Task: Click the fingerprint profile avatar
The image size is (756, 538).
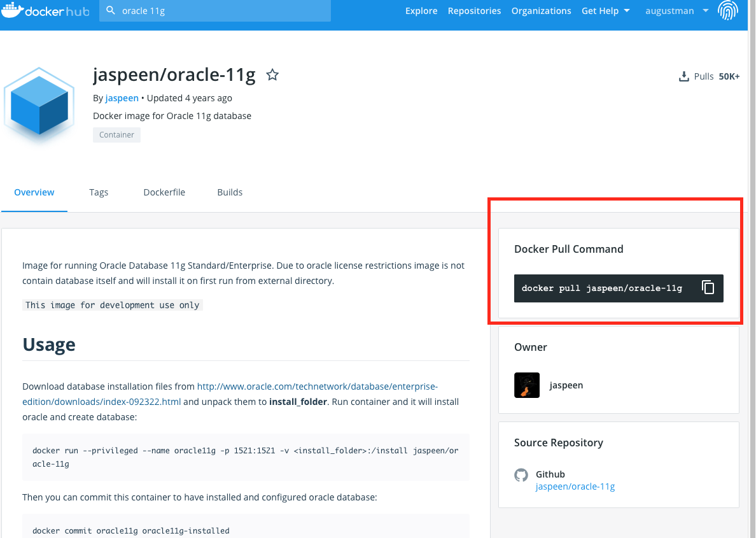Action: point(727,10)
